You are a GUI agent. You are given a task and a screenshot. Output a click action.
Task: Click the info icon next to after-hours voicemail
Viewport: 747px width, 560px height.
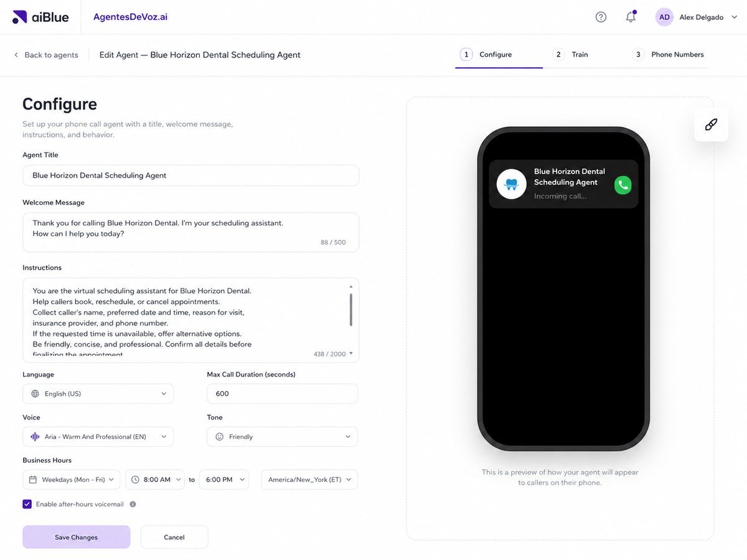coord(133,504)
